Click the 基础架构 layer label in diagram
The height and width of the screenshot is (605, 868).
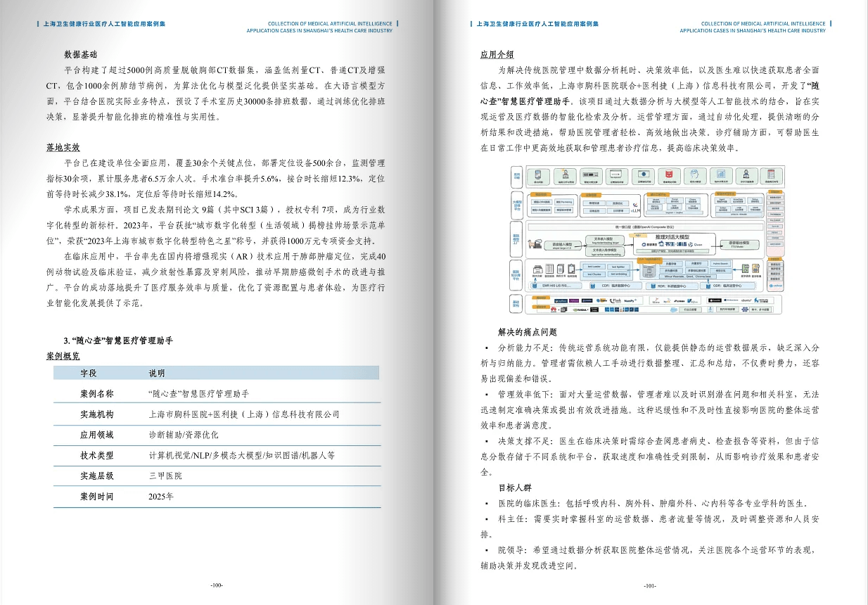coord(516,304)
